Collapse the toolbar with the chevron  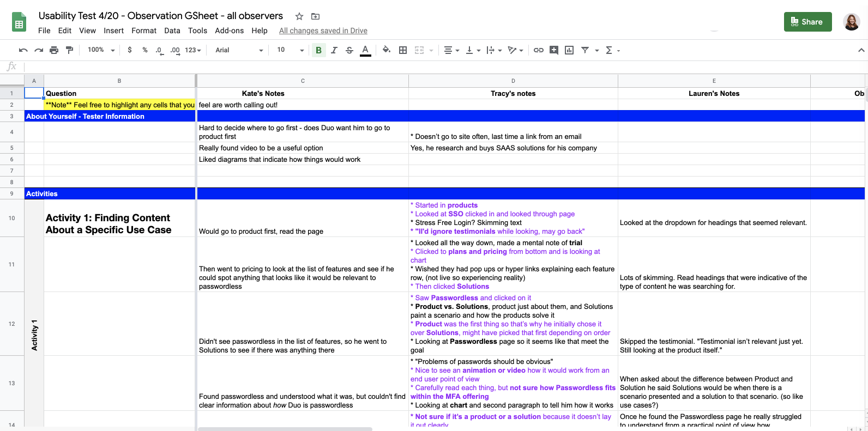861,50
